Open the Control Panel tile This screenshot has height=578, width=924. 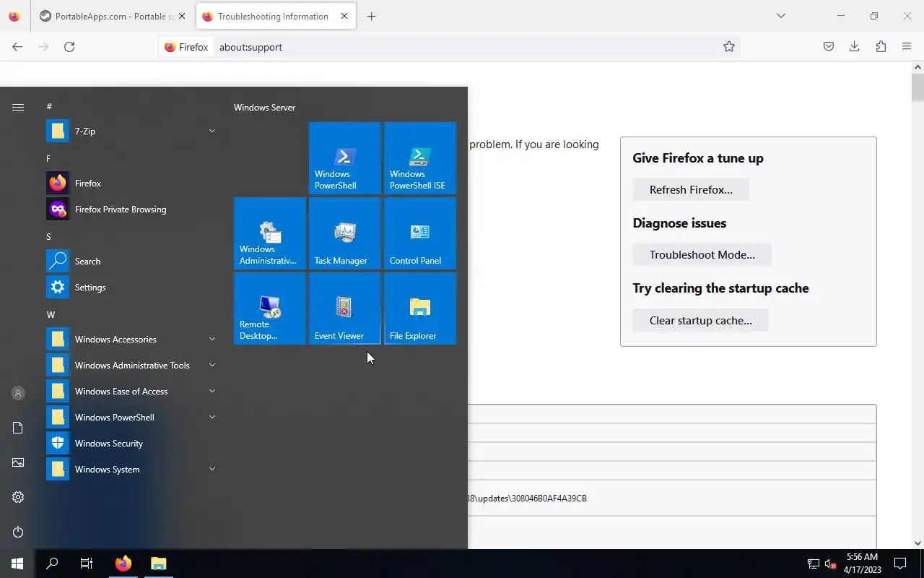[419, 233]
